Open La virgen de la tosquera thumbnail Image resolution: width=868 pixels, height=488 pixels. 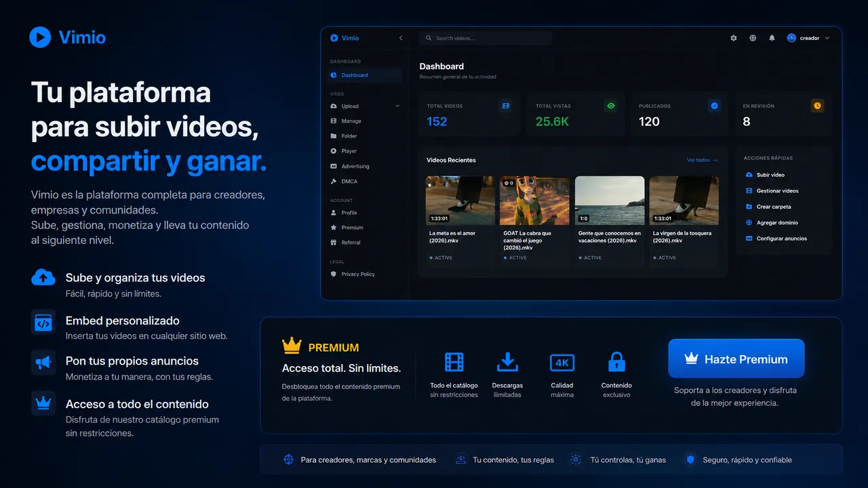[x=684, y=201]
